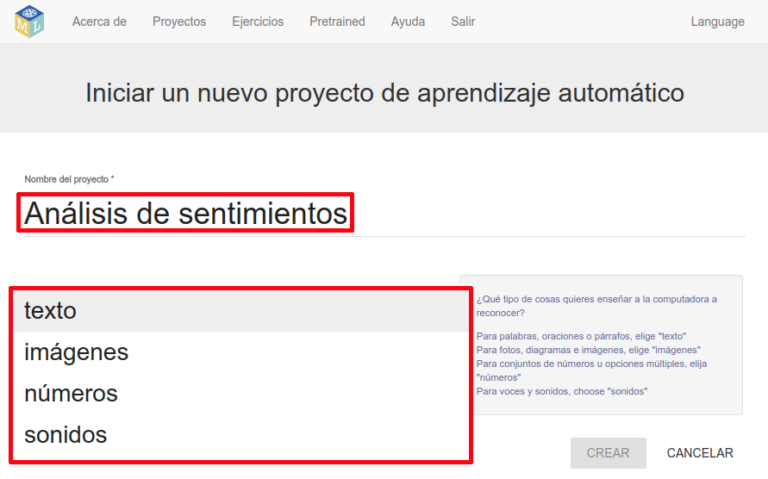Click Salir to log out
Screen dimensions: 768x479
463,22
